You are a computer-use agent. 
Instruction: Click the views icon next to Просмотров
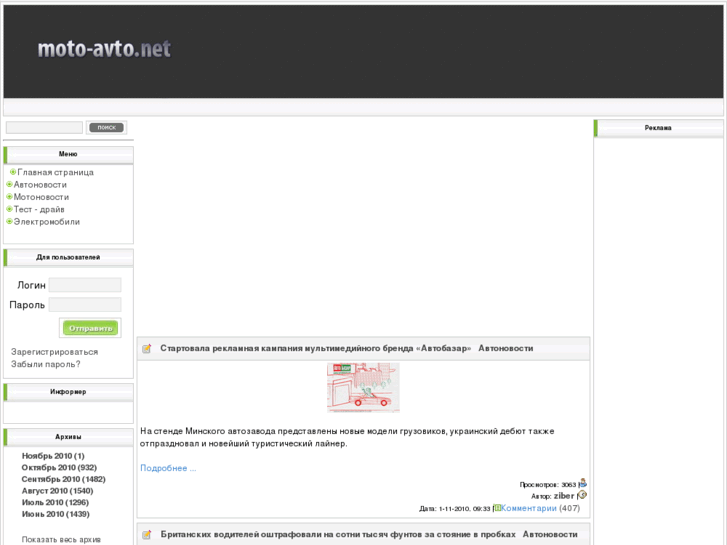click(x=583, y=483)
